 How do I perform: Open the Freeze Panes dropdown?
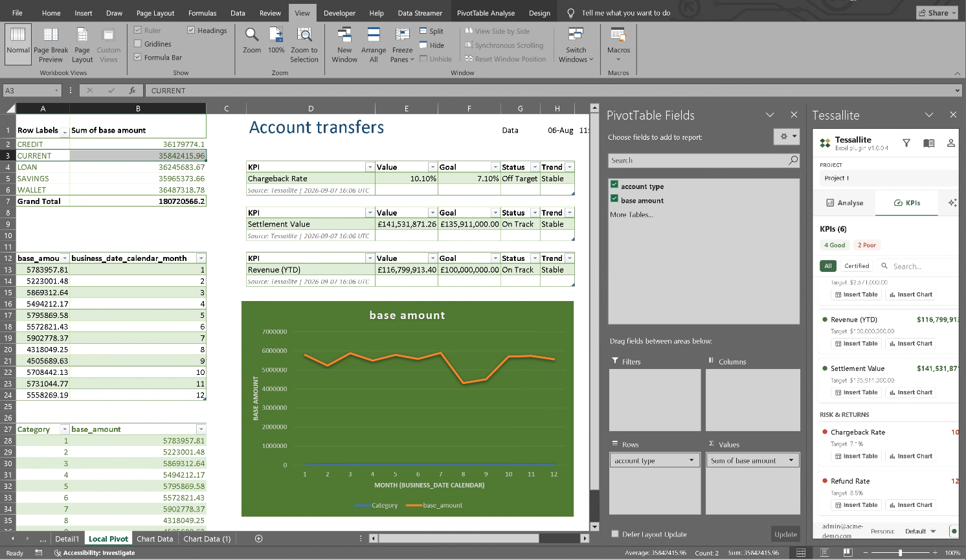pos(402,45)
